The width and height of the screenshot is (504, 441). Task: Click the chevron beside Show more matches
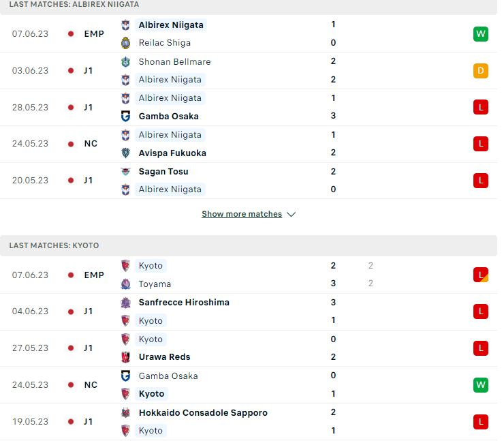point(292,214)
